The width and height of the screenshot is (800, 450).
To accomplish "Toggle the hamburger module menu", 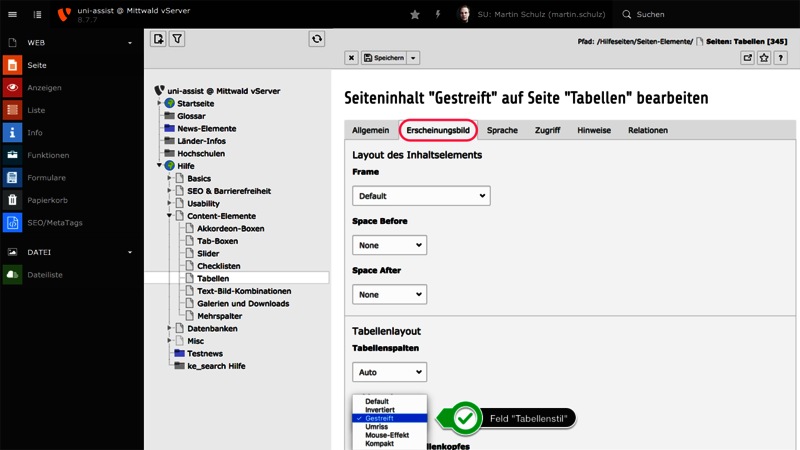I will tap(12, 14).
